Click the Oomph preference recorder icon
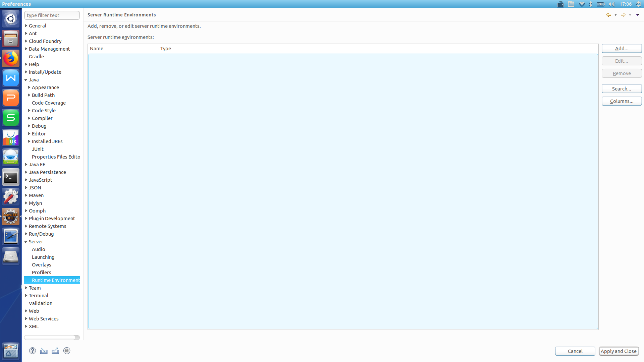This screenshot has height=362, width=644. (x=67, y=351)
